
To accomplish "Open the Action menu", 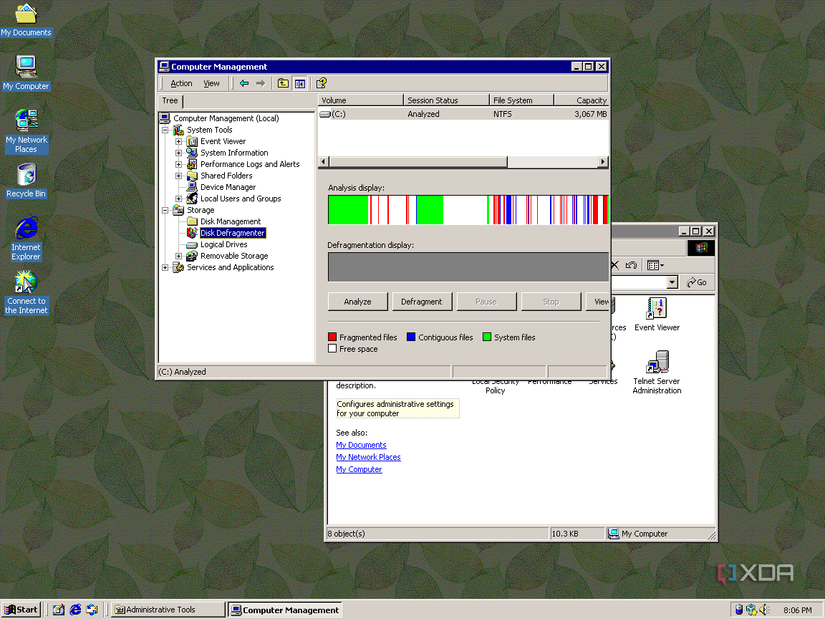I will (181, 83).
